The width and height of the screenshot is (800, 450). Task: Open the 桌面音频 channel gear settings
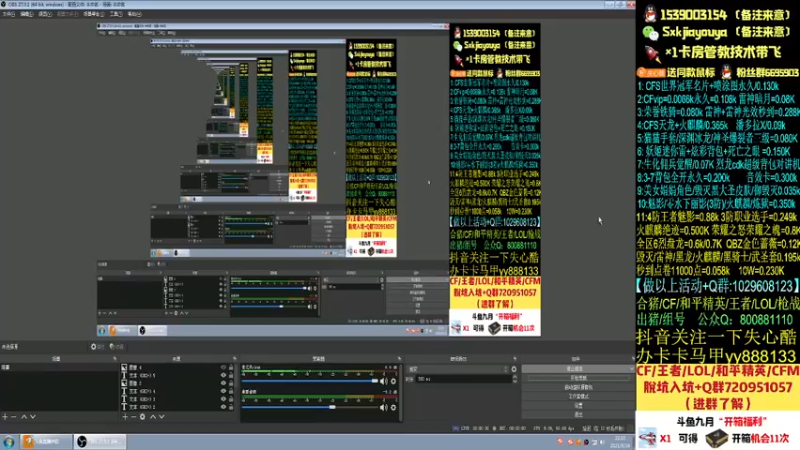(393, 407)
